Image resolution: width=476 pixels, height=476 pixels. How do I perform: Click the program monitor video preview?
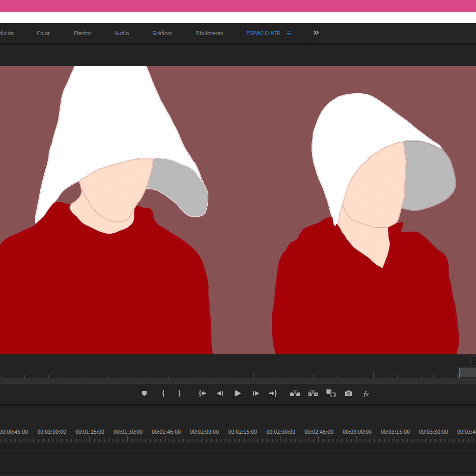[x=238, y=210]
